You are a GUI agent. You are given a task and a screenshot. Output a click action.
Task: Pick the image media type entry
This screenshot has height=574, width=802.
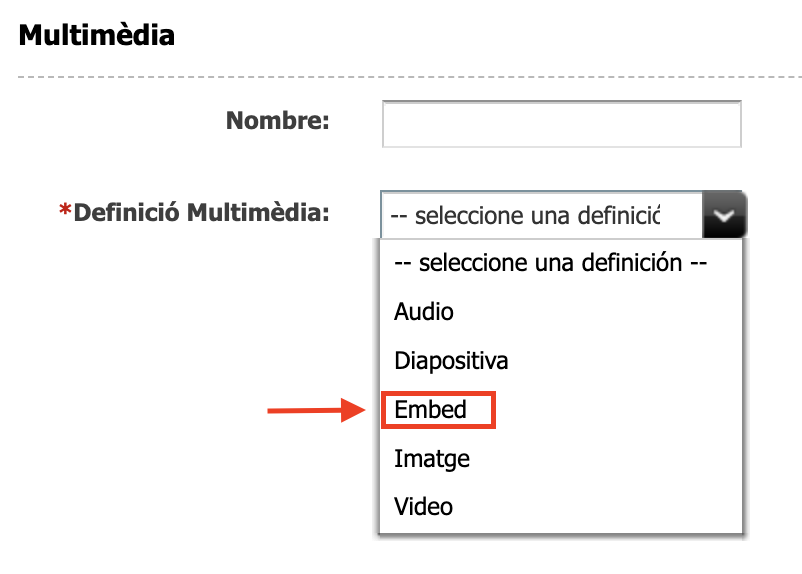point(432,459)
